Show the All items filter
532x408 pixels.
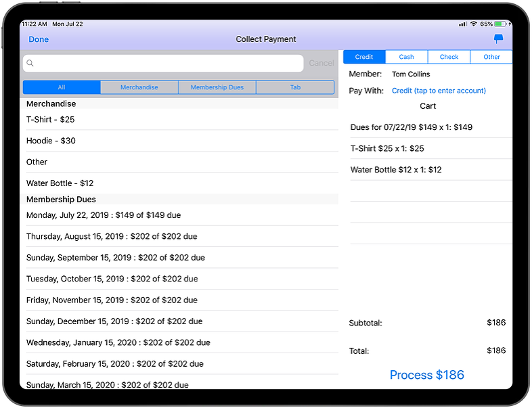pos(62,87)
